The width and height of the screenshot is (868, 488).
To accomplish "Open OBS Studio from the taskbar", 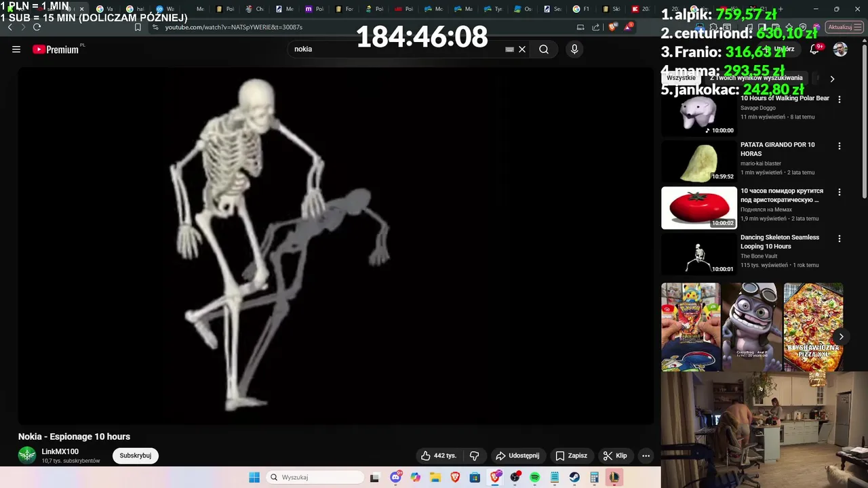I will point(515,477).
